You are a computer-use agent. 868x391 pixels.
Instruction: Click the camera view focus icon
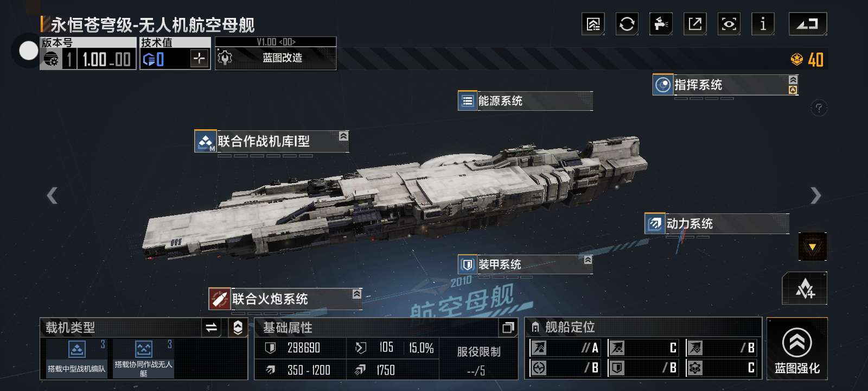[729, 24]
